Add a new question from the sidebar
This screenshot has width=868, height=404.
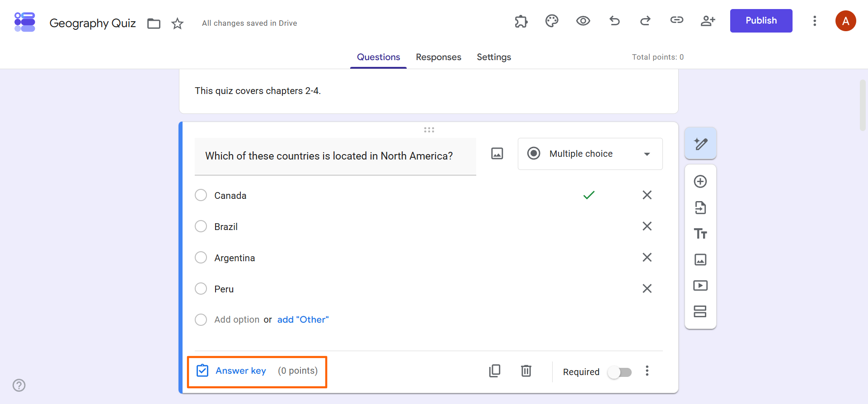(700, 182)
